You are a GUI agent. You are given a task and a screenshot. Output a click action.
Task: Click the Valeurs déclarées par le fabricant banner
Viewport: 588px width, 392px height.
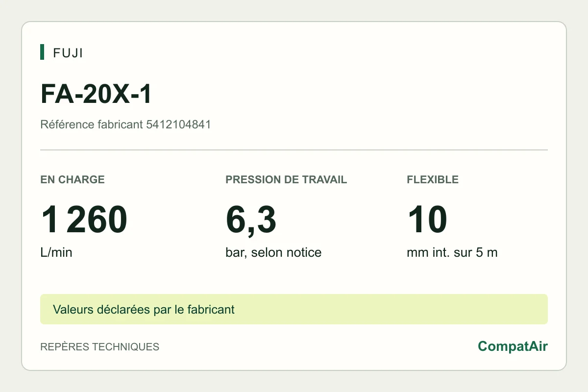294,309
